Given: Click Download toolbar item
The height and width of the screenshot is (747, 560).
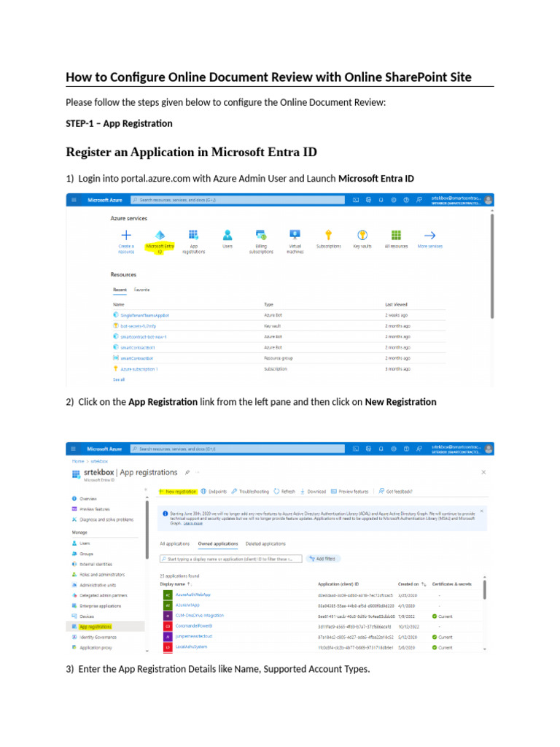Looking at the screenshot, I should (x=313, y=491).
